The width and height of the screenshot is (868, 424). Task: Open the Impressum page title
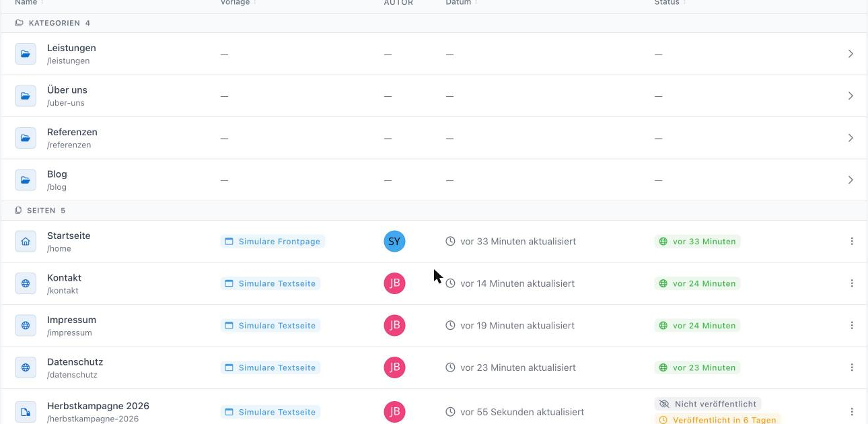click(71, 320)
